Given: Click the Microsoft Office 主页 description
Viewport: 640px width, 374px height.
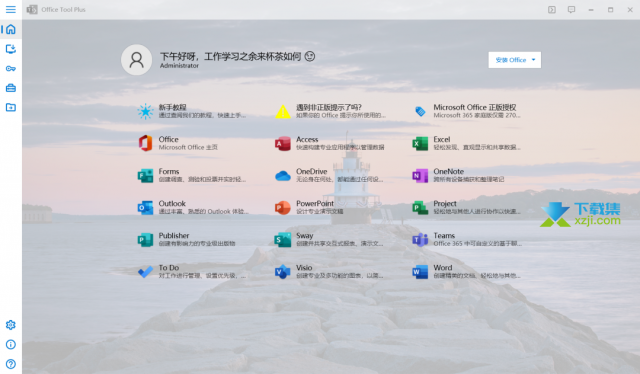Looking at the screenshot, I should pyautogui.click(x=188, y=147).
